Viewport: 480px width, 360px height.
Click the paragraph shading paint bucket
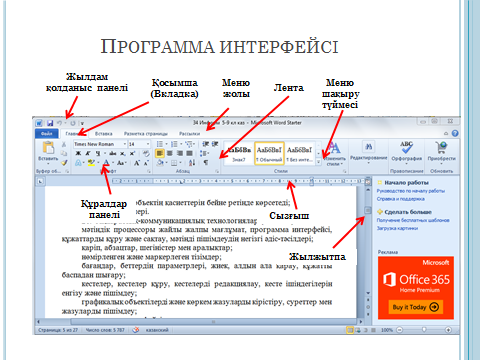click(160, 163)
